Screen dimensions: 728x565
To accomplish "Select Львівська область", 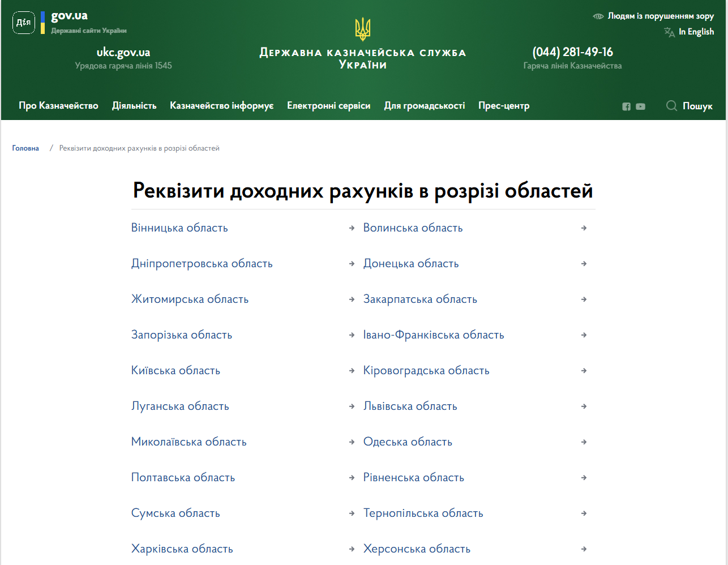I will click(x=410, y=406).
